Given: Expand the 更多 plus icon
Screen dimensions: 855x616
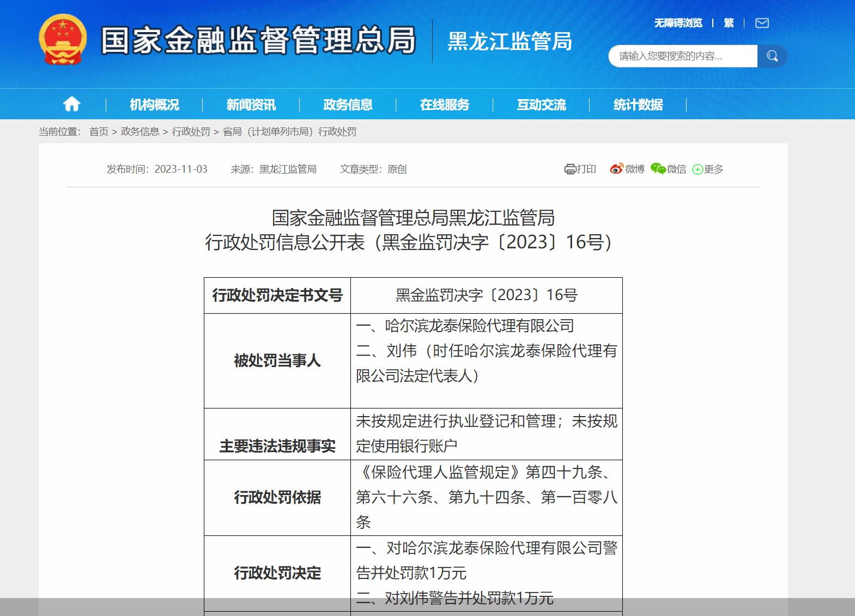Looking at the screenshot, I should point(698,169).
